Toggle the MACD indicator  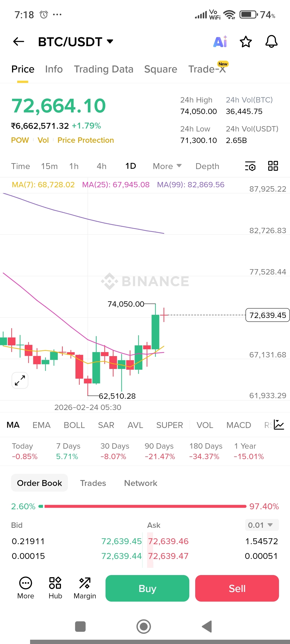coord(239,425)
